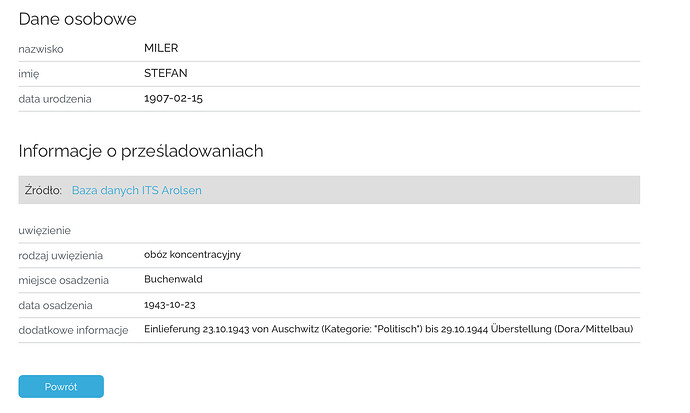Screen dimensions: 690x413
Task: Click the value obóz koncentracyjny
Action: pos(192,255)
